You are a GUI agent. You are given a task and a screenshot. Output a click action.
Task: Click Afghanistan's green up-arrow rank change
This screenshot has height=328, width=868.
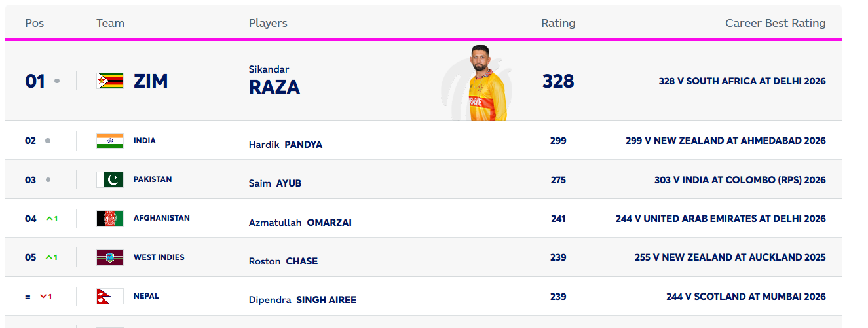tap(51, 219)
